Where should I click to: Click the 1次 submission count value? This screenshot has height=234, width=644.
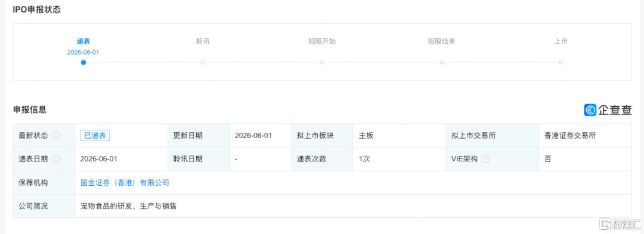coord(364,159)
